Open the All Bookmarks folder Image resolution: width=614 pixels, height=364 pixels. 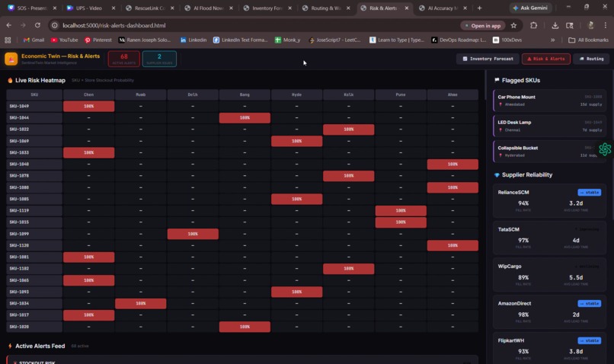[588, 40]
